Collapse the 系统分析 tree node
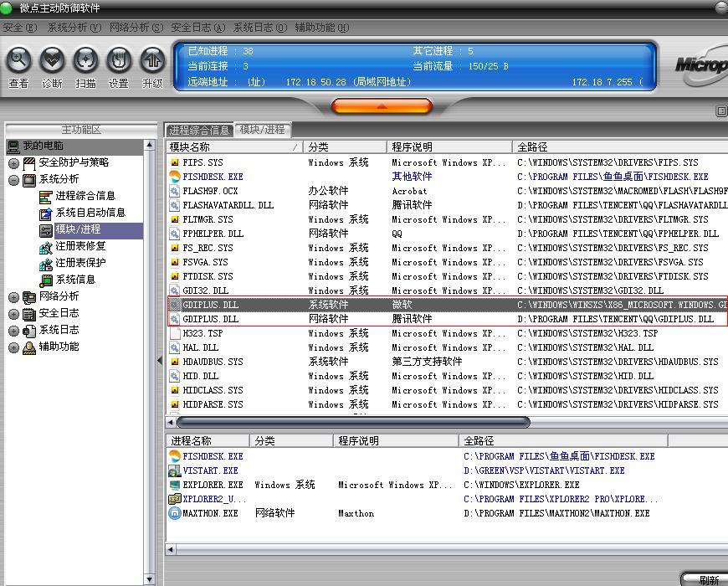Screen dimensions: 728x586 pos(14,180)
